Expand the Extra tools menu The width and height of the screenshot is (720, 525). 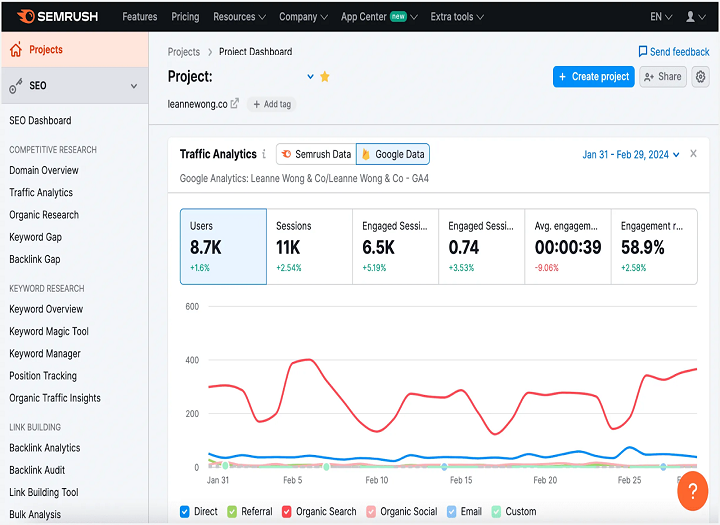pos(457,17)
